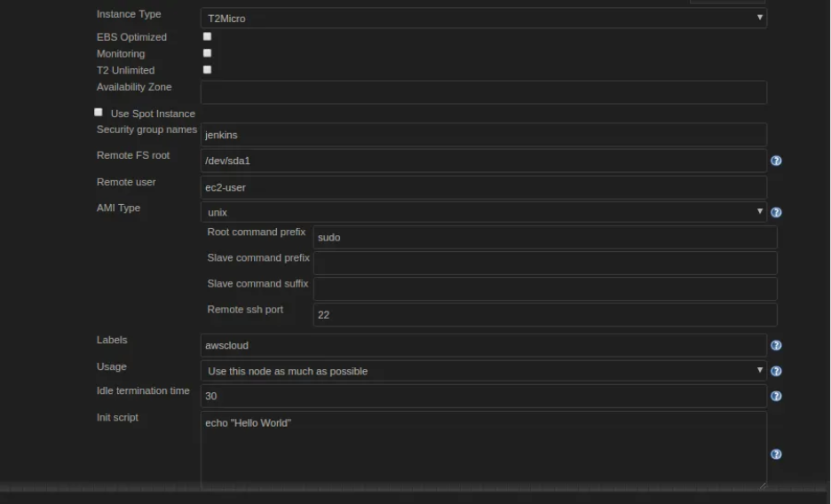Open help for the Init script

coord(776,454)
